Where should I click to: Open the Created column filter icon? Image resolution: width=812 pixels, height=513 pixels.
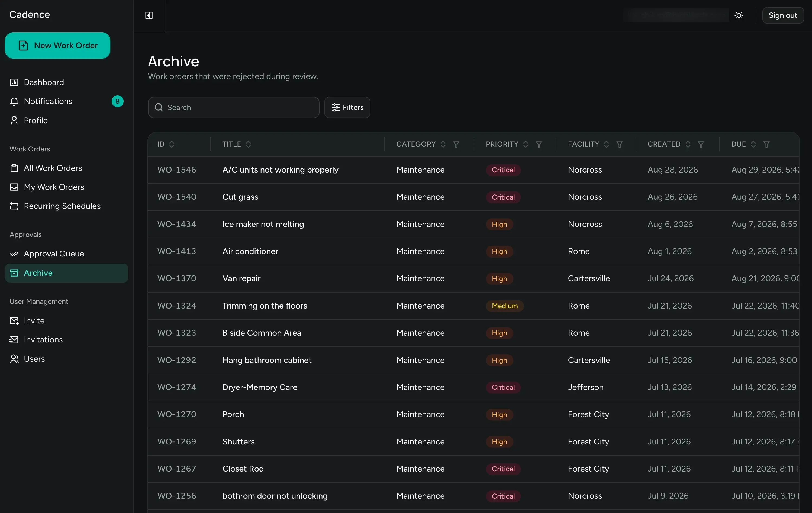click(701, 144)
